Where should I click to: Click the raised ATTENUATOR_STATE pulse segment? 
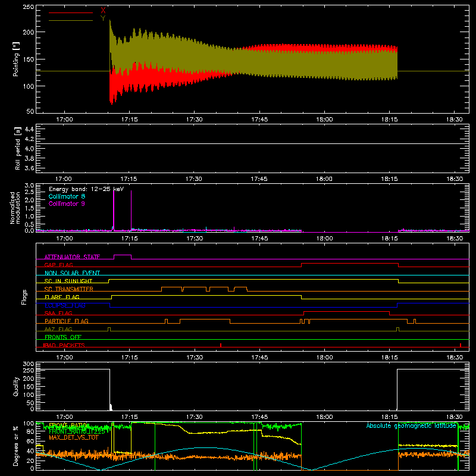[x=123, y=255]
